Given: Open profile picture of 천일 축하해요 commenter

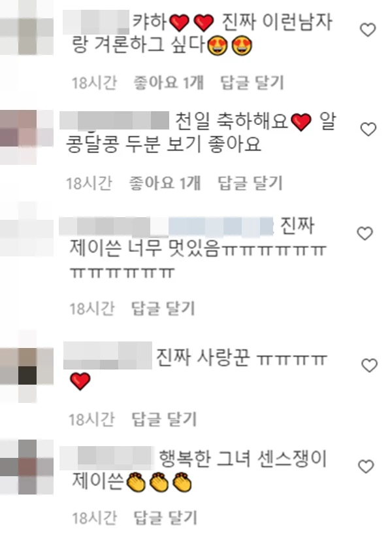Looking at the screenshot, I should point(27,137).
